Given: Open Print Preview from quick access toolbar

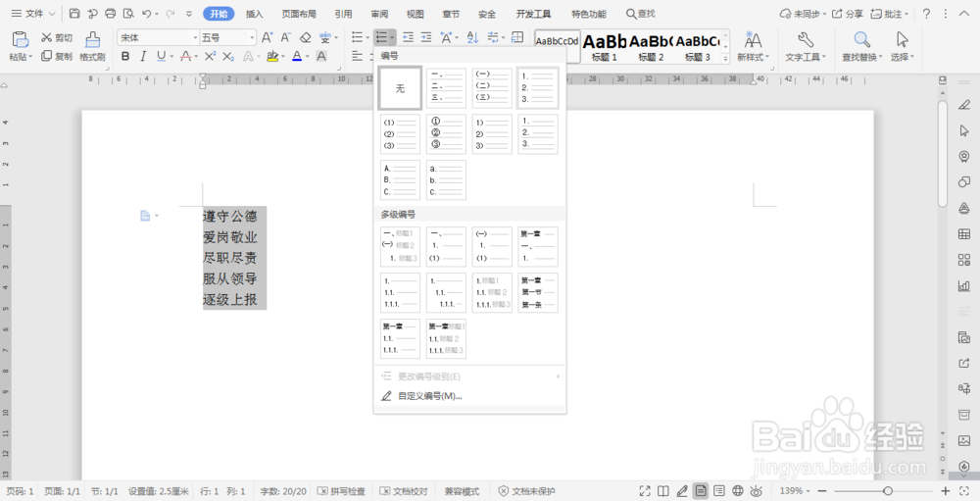Looking at the screenshot, I should pyautogui.click(x=128, y=13).
